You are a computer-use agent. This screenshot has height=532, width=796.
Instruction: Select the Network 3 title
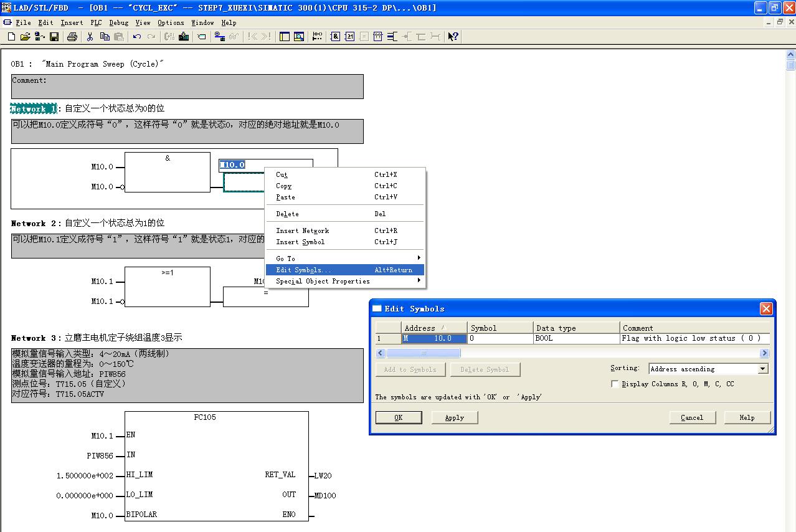pos(36,338)
